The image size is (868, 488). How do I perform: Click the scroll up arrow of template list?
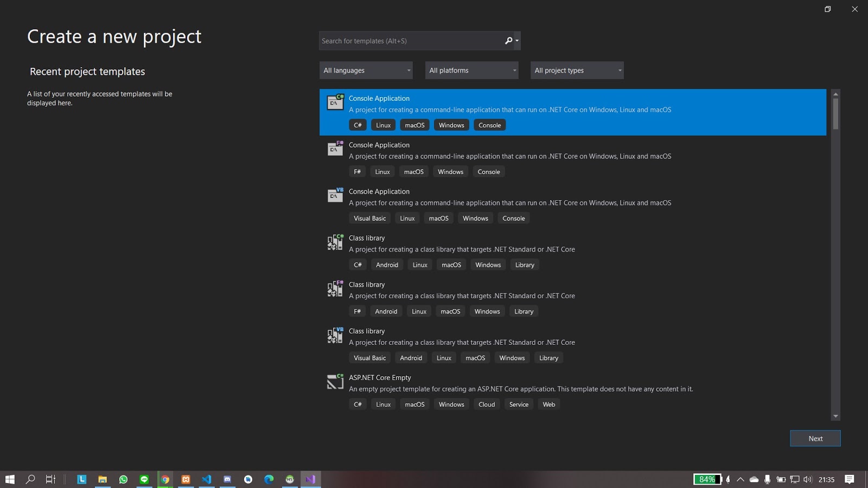[x=835, y=94]
